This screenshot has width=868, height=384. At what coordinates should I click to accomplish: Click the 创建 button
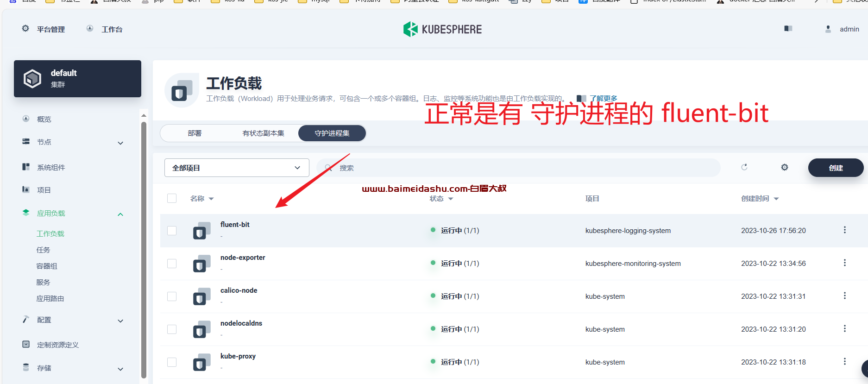pyautogui.click(x=836, y=168)
